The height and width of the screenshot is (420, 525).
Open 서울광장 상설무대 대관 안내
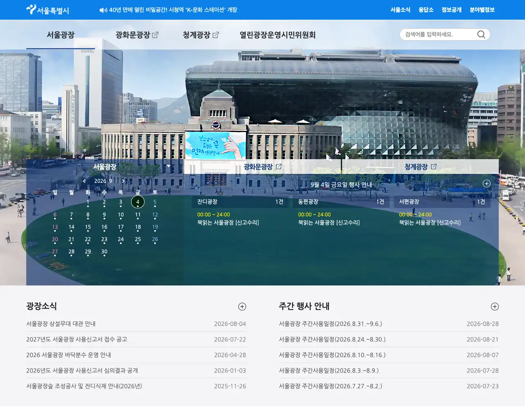pyautogui.click(x=61, y=324)
